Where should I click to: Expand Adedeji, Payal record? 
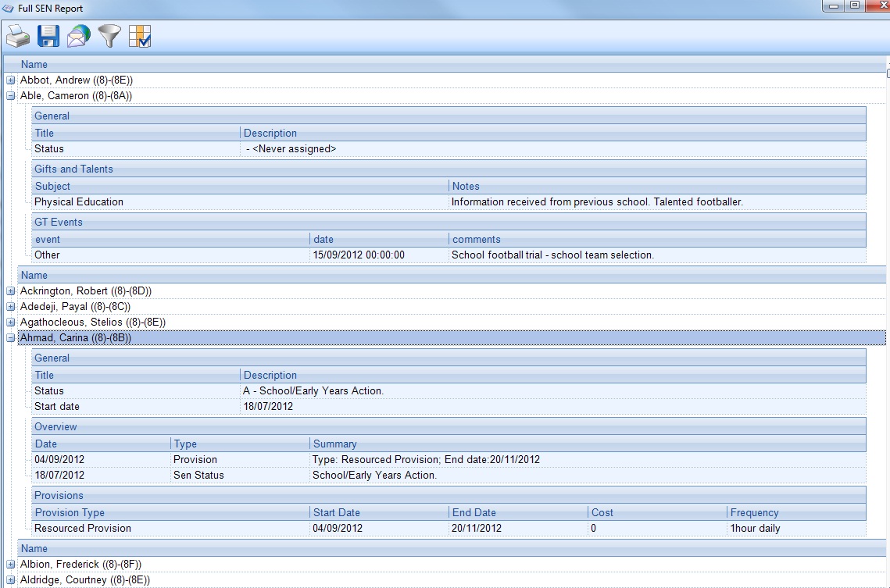pyautogui.click(x=11, y=307)
